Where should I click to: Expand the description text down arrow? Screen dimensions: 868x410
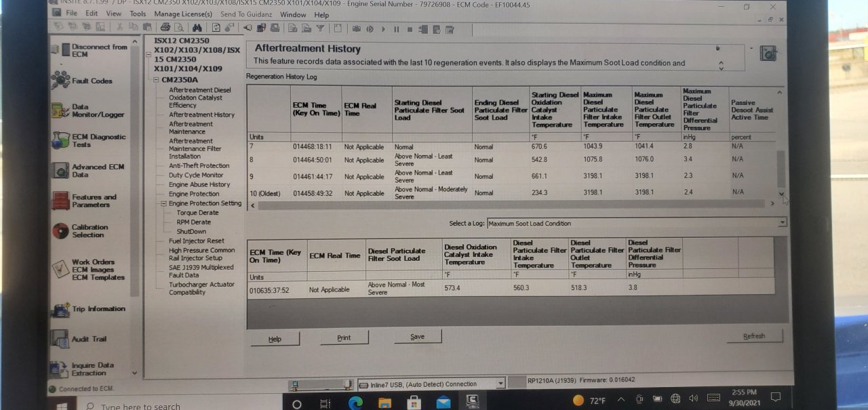[721, 67]
